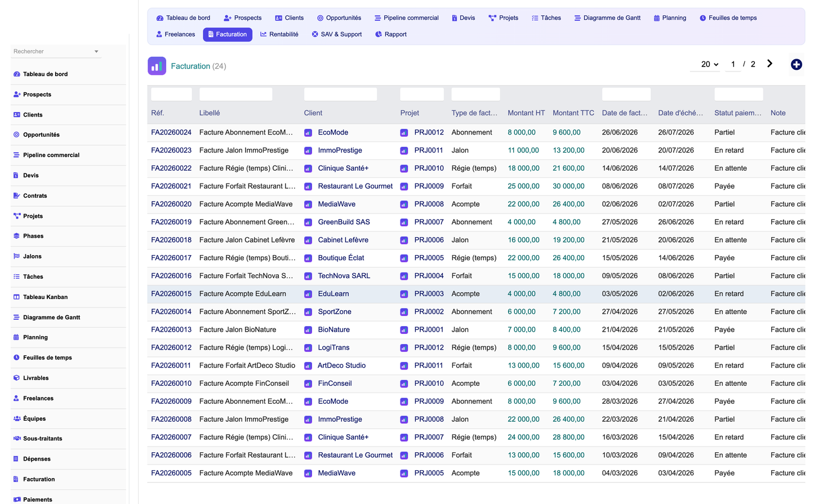Click project icon beside PRJ0002
814x504 pixels.
(x=404, y=312)
